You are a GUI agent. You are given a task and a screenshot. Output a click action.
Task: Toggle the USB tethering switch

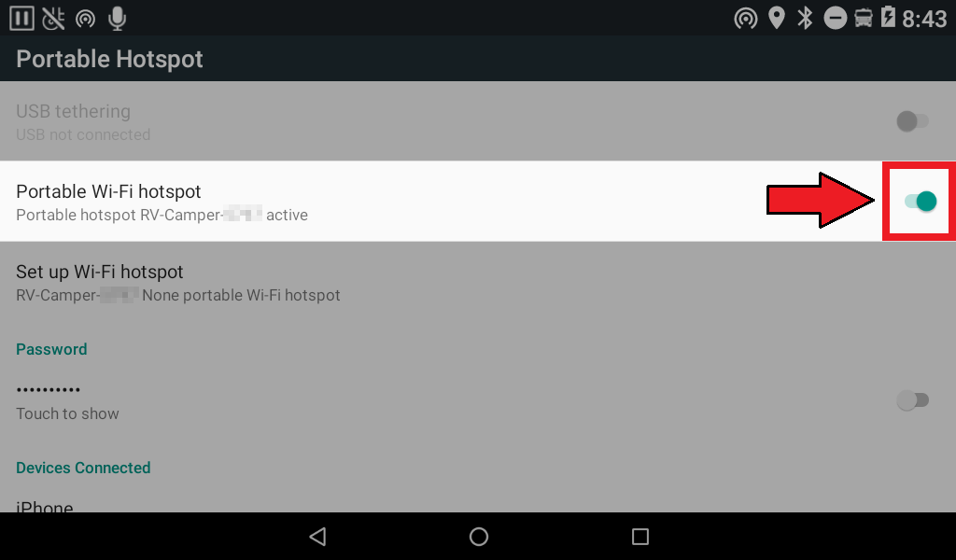[x=912, y=121]
